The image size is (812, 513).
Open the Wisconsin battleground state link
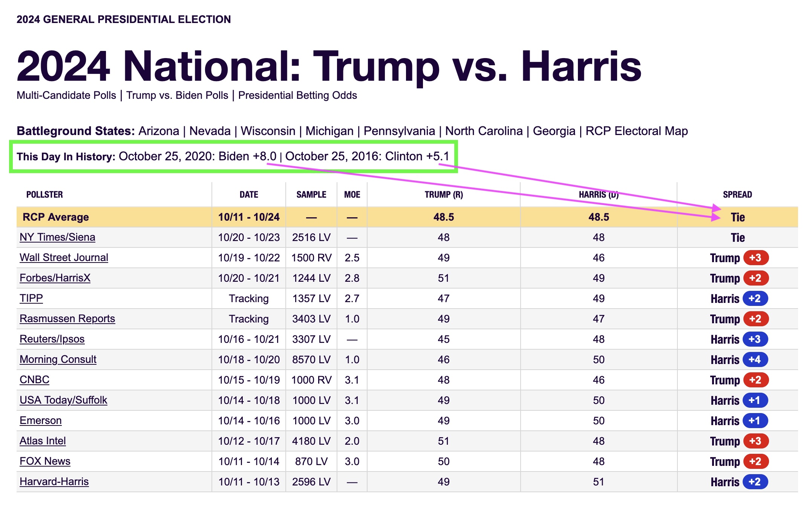point(268,131)
